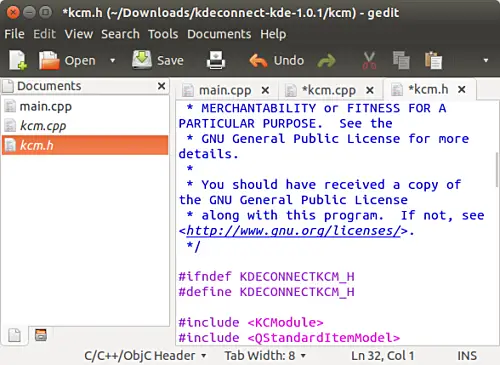Open the Edit menu

(x=44, y=34)
